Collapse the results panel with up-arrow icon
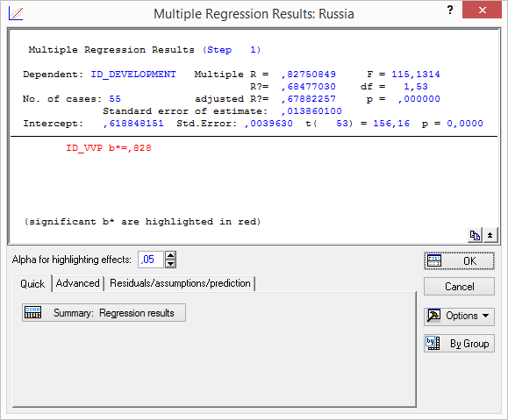Viewport: 508px width, 420px height. tap(490, 235)
